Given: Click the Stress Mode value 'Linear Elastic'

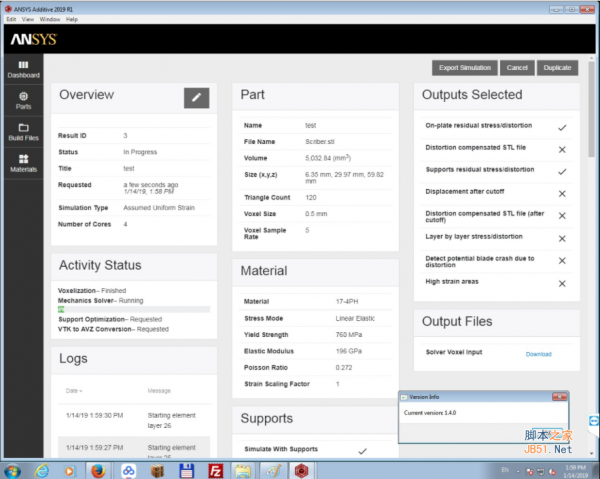Looking at the screenshot, I should point(355,318).
